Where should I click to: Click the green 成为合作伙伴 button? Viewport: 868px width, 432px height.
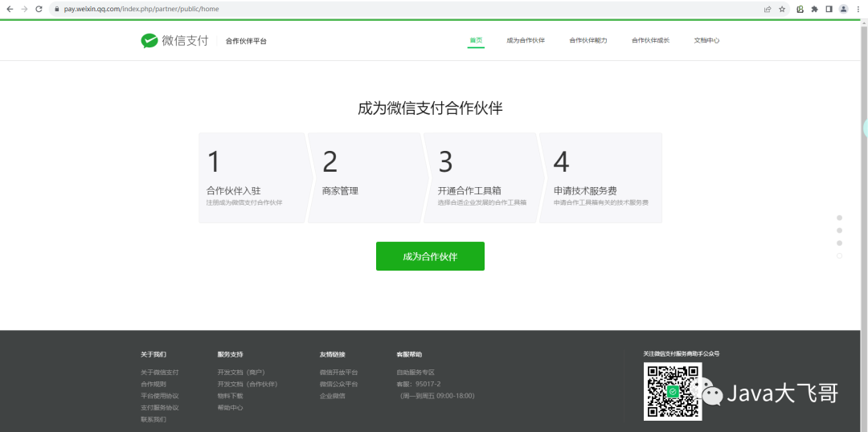point(430,256)
